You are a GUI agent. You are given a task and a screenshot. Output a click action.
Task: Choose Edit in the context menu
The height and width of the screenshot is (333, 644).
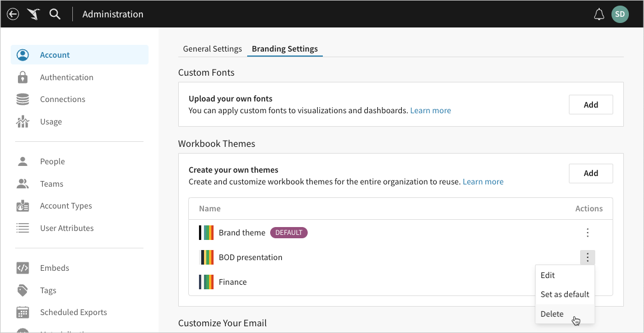(565, 275)
